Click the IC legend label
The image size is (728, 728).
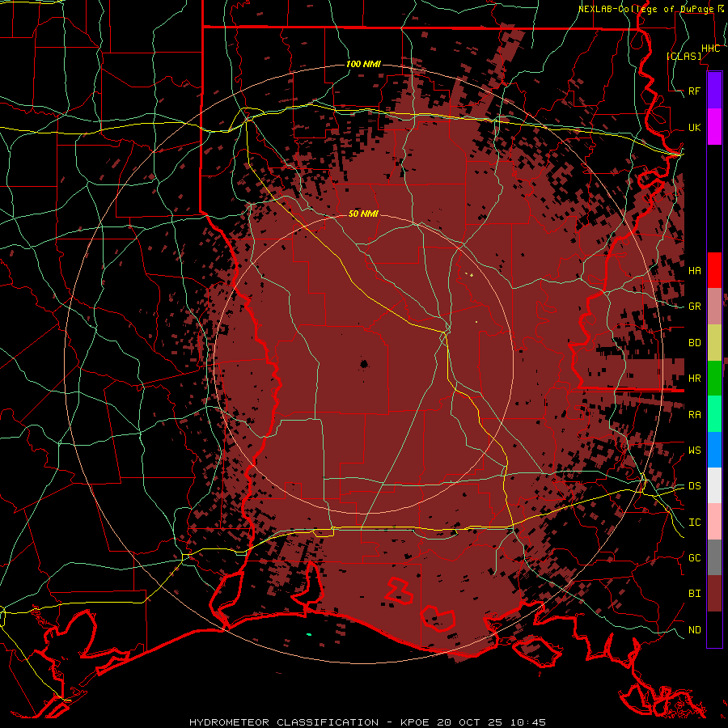coord(695,523)
